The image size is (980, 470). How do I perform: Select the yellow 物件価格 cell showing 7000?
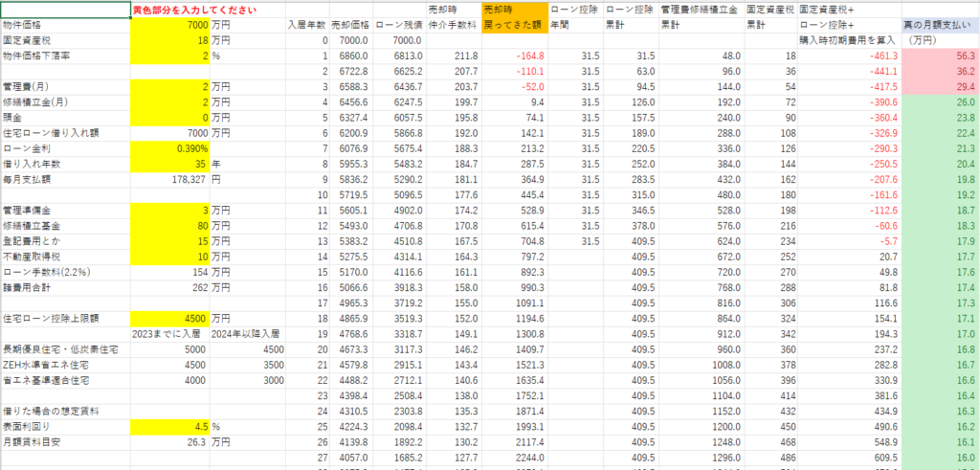point(170,26)
